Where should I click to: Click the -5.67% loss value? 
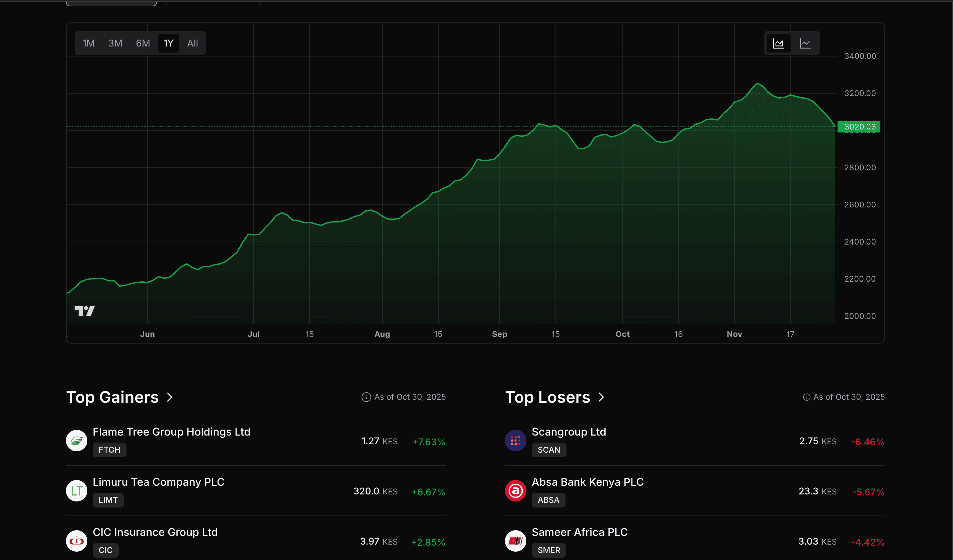(868, 492)
